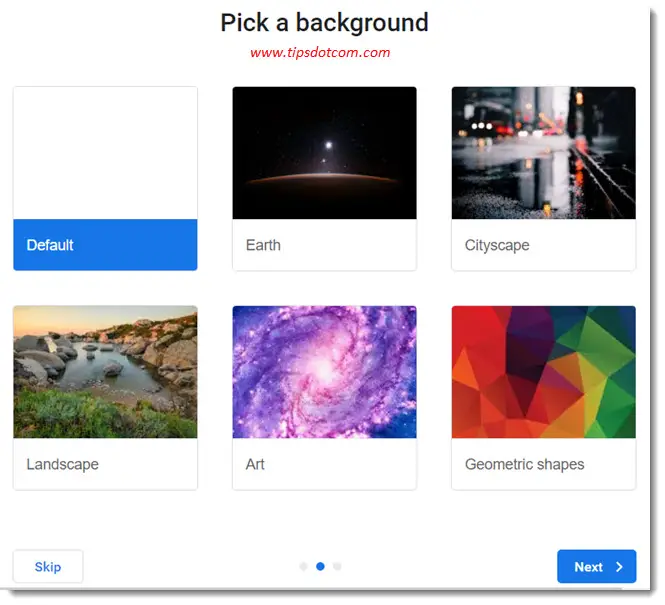
Task: Jump to the third page indicator dot
Action: [337, 566]
